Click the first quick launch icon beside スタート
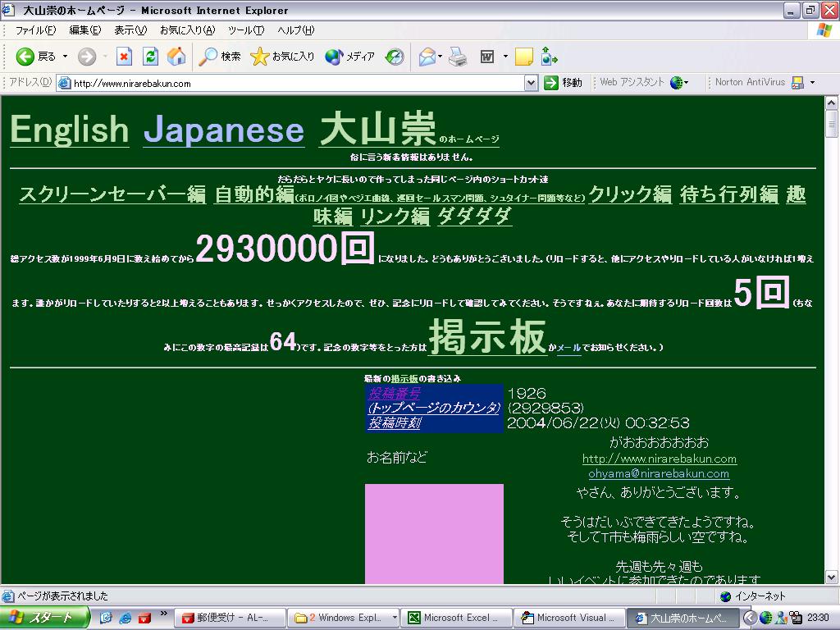Viewport: 840px width, 630px height. coord(106,618)
